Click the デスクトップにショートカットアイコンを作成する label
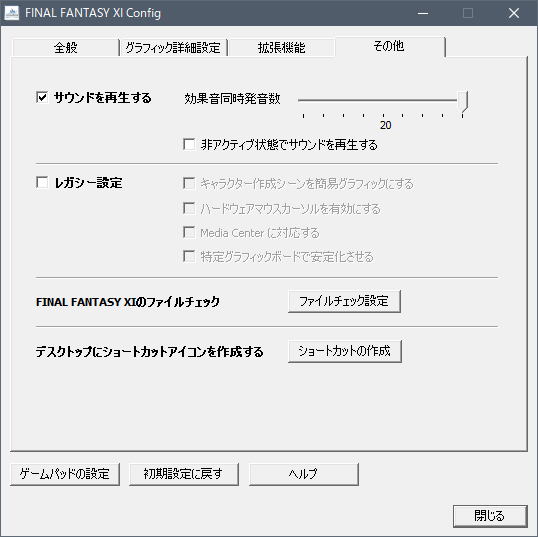538x537 pixels. (150, 352)
